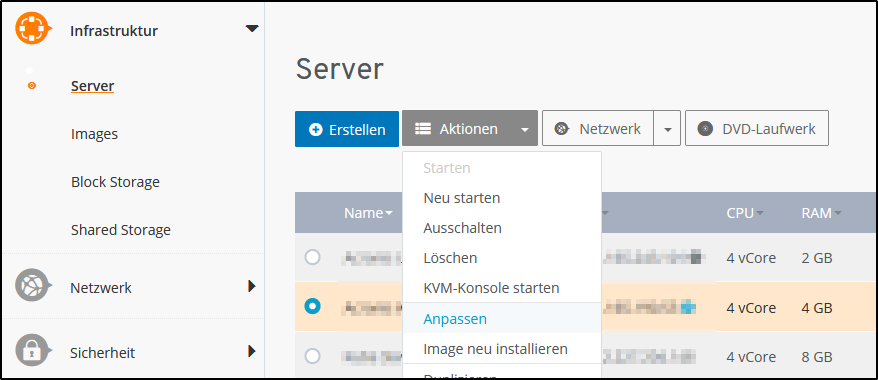Open the Aktionen dropdown arrow
This screenshot has height=380, width=878.
pos(525,129)
